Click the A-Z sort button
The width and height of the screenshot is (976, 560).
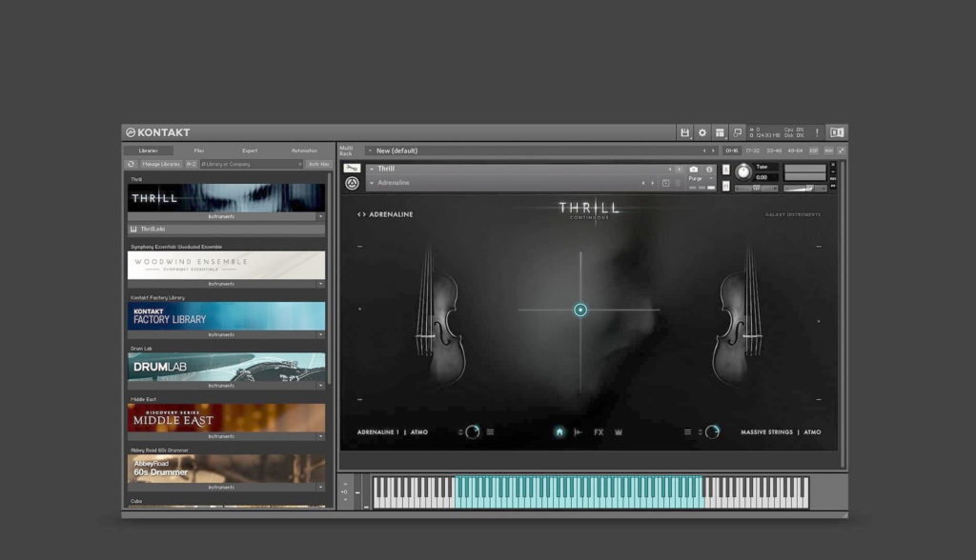(x=192, y=164)
